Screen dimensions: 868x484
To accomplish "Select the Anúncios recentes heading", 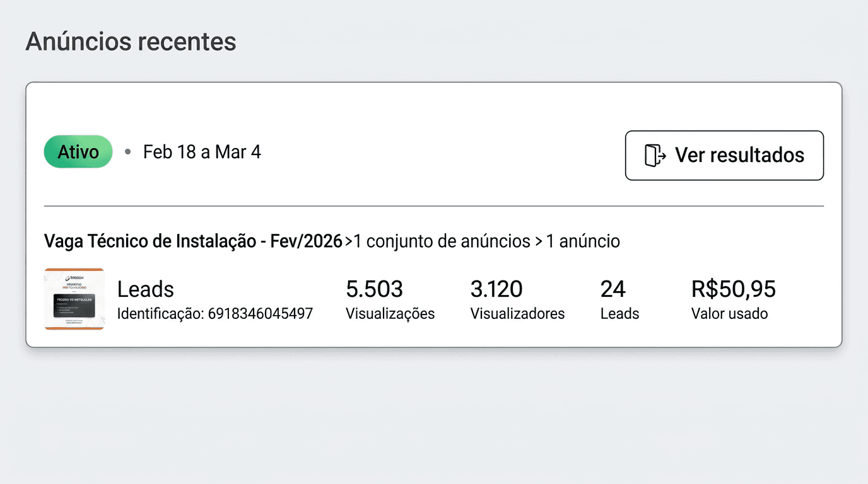I will 131,41.
